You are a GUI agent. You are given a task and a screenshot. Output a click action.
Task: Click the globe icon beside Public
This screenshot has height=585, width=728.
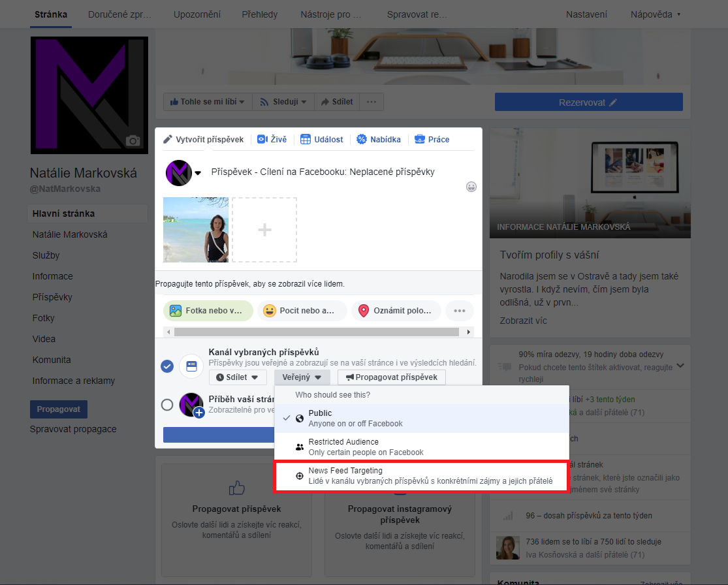pyautogui.click(x=300, y=419)
